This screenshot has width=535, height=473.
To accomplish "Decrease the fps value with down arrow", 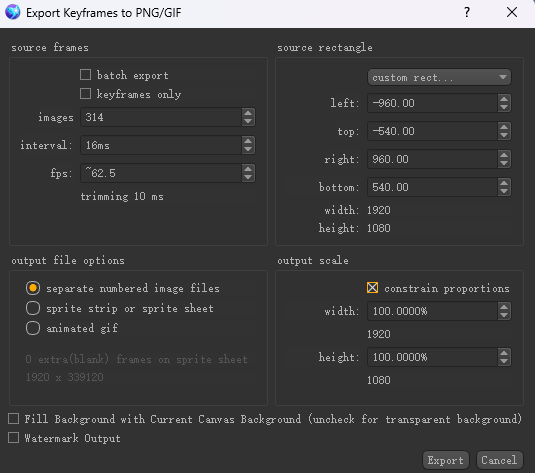I will [248, 177].
